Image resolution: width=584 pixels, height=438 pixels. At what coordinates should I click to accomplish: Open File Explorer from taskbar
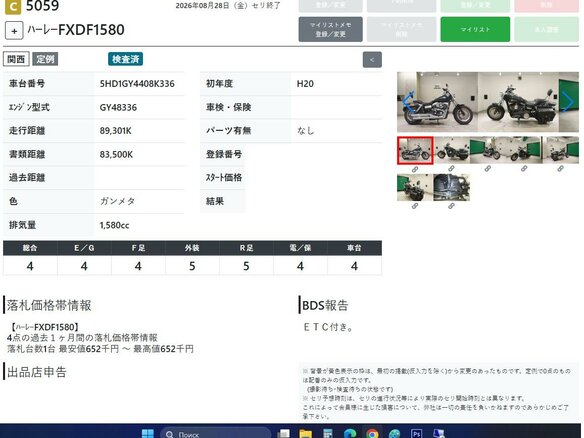tap(305, 434)
